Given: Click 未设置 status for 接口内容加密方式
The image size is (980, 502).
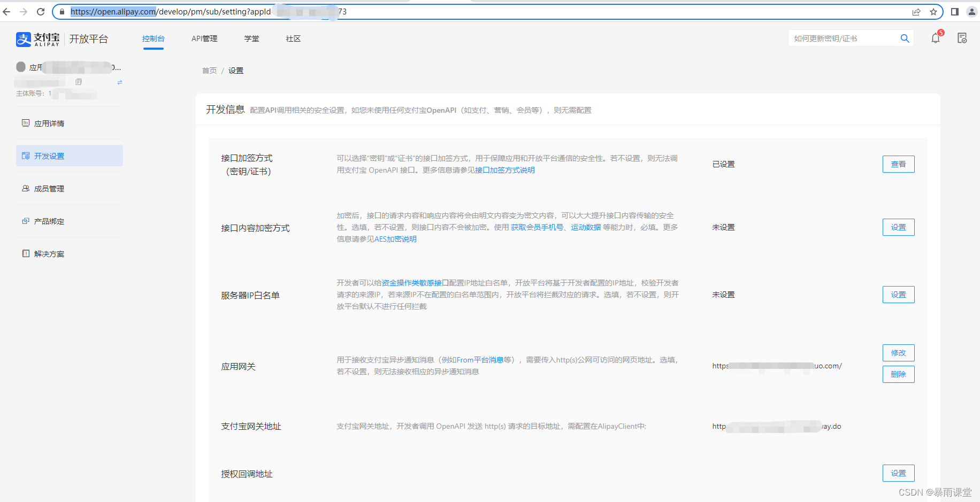Looking at the screenshot, I should 723,227.
